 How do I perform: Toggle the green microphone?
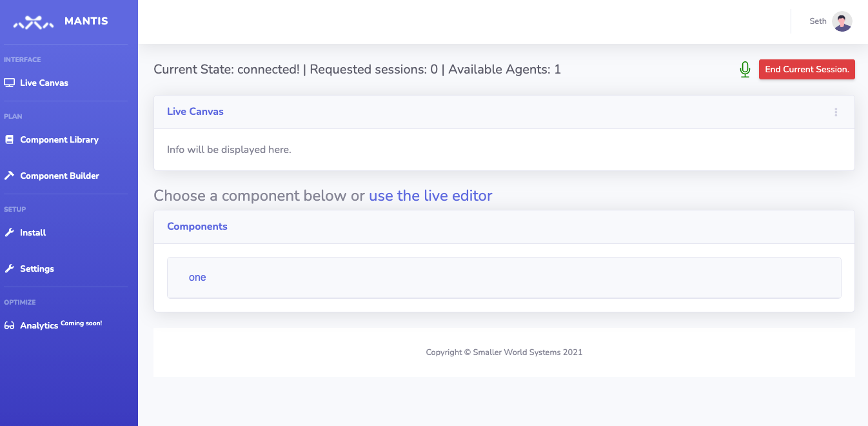tap(745, 69)
